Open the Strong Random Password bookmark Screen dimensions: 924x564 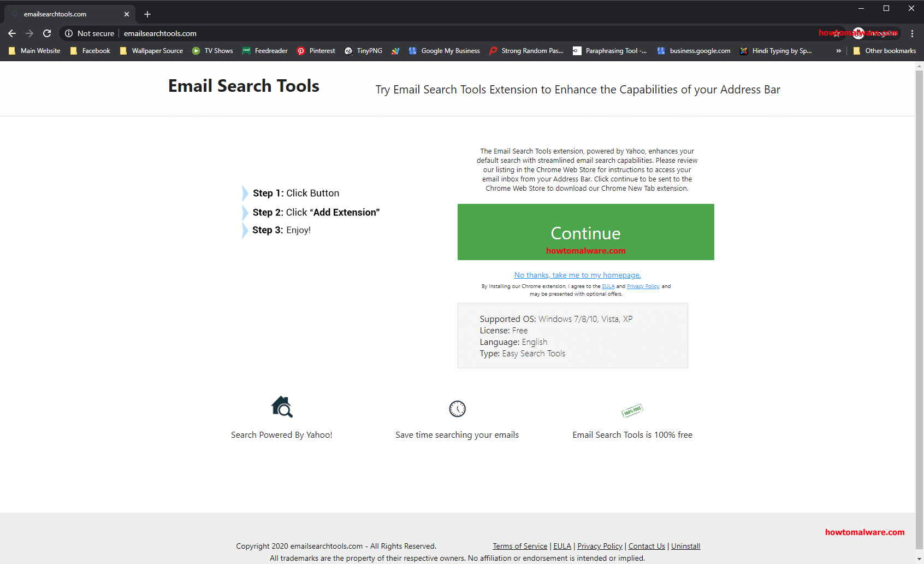[526, 51]
